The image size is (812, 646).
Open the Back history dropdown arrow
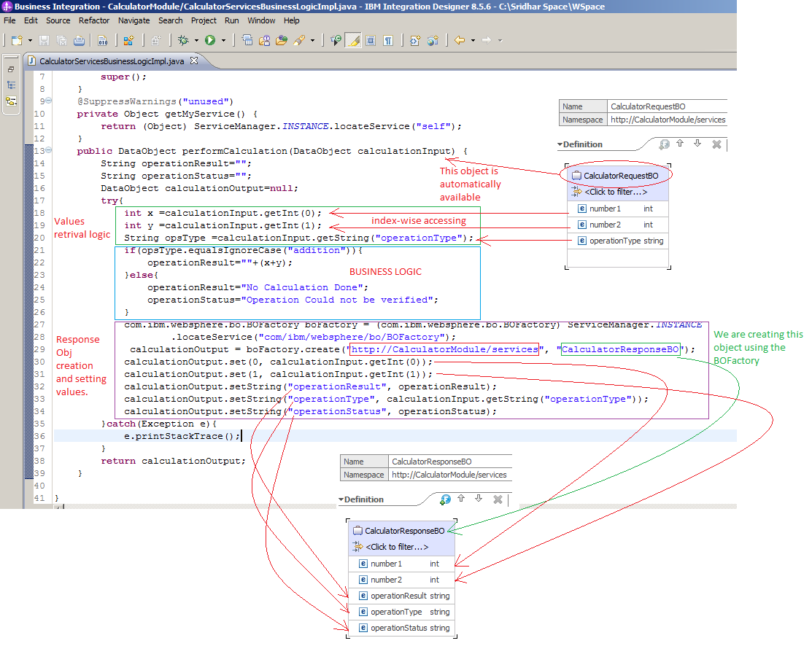[x=473, y=40]
